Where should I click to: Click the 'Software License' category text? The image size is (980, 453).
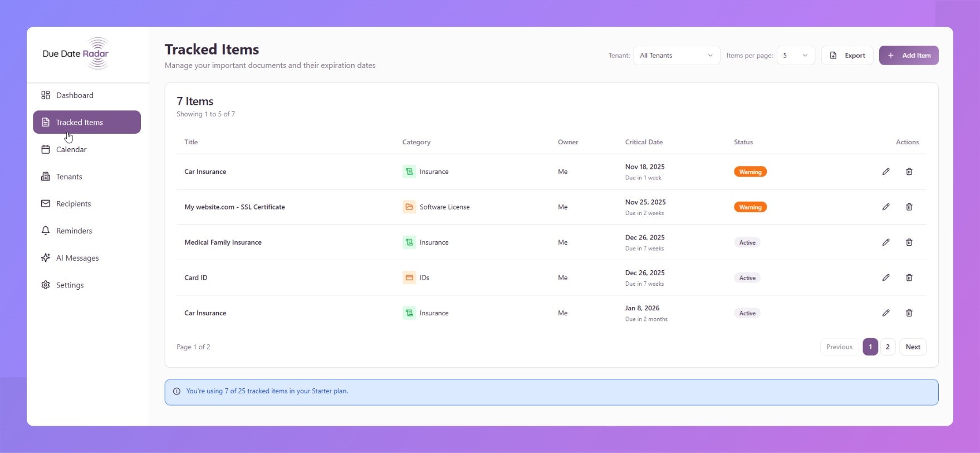(444, 207)
